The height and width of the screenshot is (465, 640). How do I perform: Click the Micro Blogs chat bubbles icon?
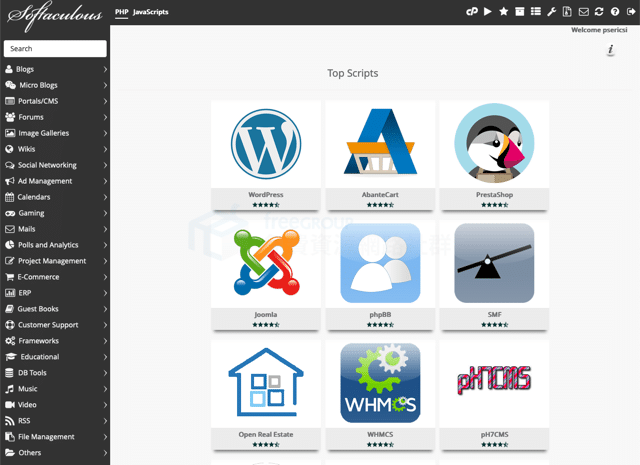10,85
